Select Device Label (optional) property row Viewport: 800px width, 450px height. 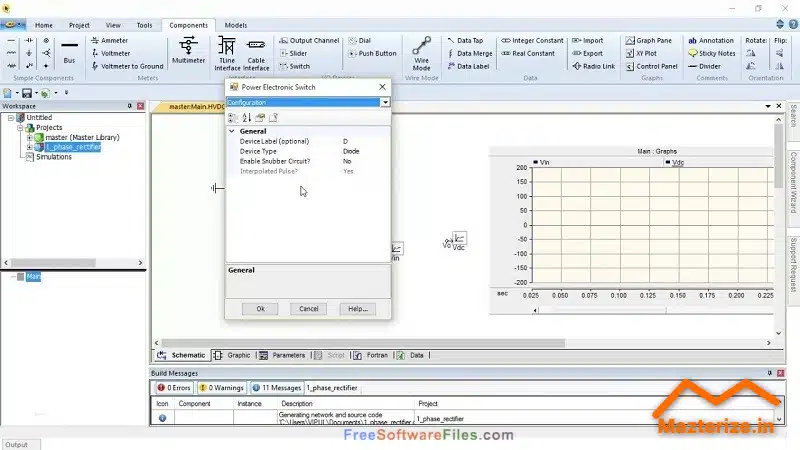(x=308, y=141)
